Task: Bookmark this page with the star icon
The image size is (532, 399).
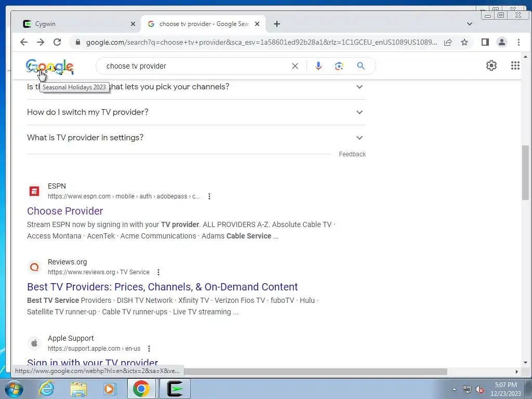Action: 464,42
